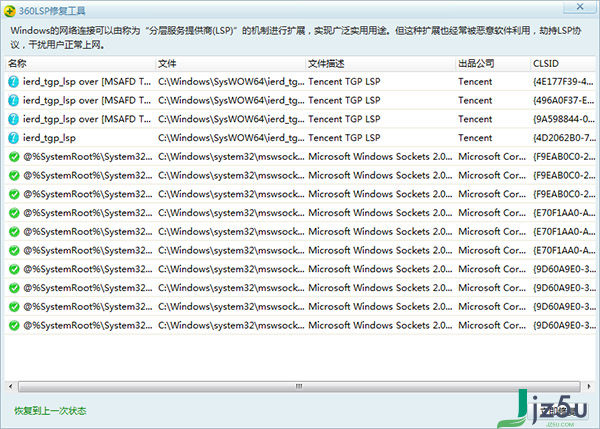The image size is (600, 429).
Task: Click Tencent company cell in {496A0F37 row
Action: 475,100
